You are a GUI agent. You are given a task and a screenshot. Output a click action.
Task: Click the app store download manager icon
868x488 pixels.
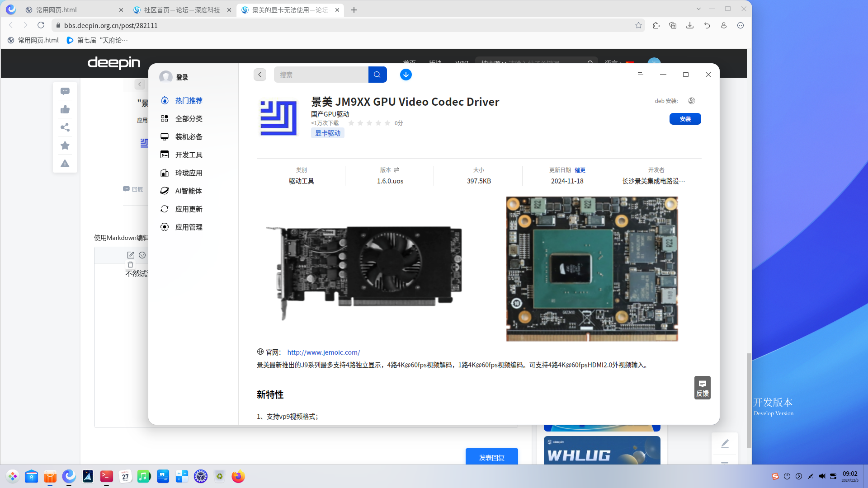point(406,75)
